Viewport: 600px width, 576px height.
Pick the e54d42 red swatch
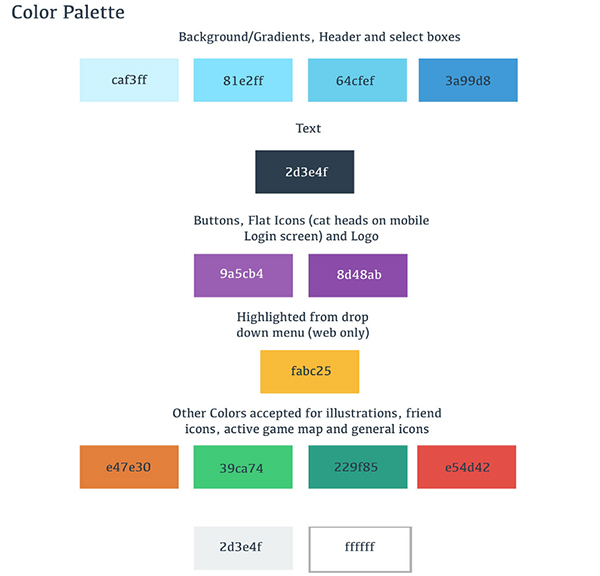[466, 467]
